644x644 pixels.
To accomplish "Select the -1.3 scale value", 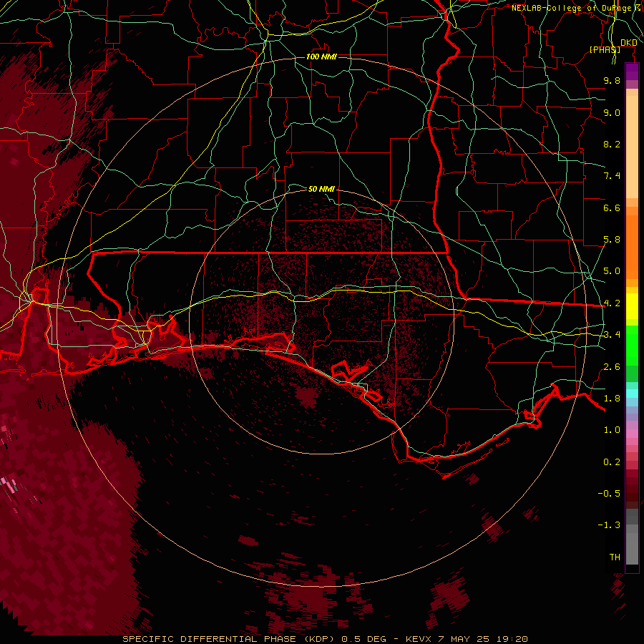I will [x=609, y=525].
